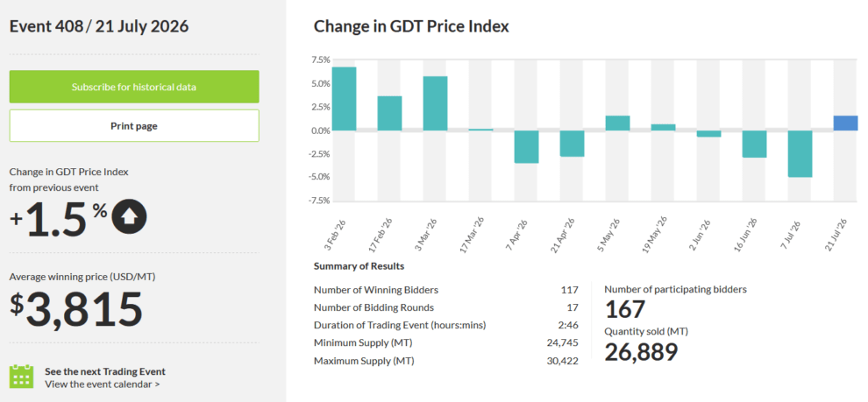Open the View the event calendar link
Viewport: 868px width, 402px height.
point(103,384)
